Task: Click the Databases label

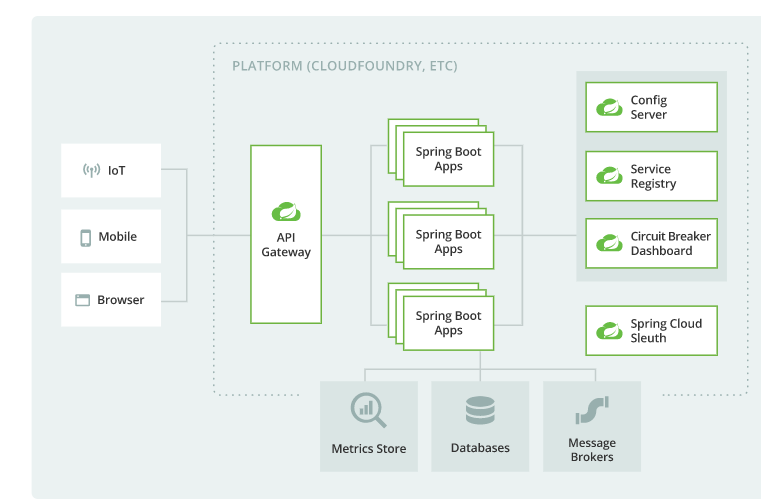Action: pos(480,448)
